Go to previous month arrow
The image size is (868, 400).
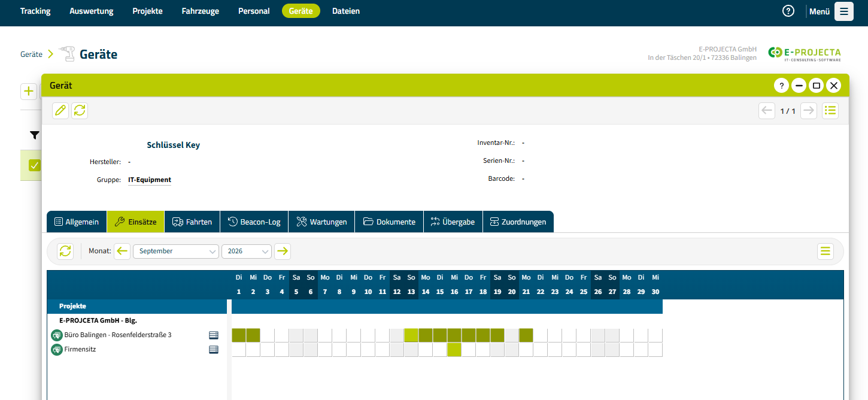pos(122,251)
